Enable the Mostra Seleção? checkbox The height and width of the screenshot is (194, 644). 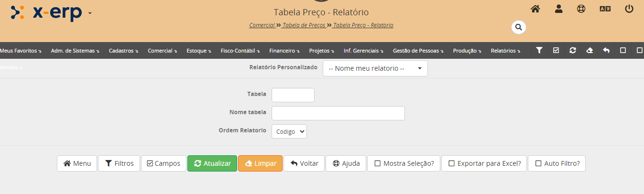378,163
